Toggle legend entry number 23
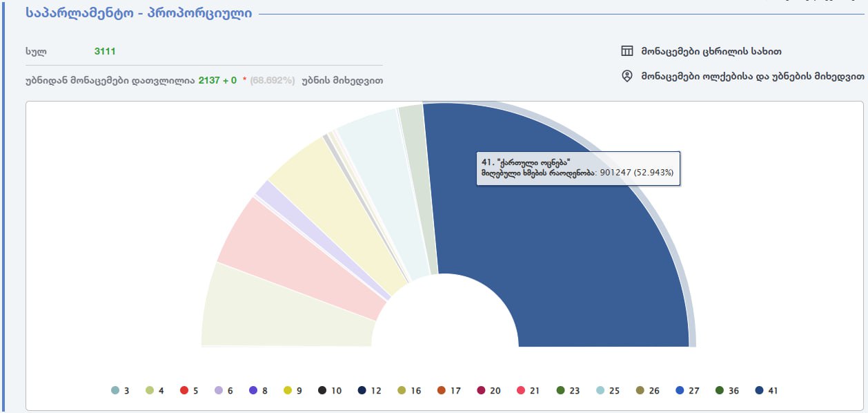 pyautogui.click(x=569, y=390)
